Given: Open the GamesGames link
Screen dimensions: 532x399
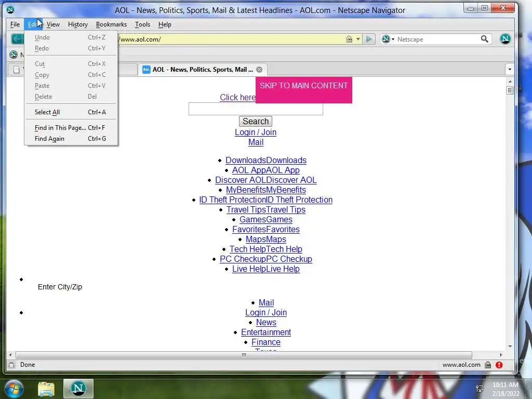Looking at the screenshot, I should pyautogui.click(x=266, y=219).
